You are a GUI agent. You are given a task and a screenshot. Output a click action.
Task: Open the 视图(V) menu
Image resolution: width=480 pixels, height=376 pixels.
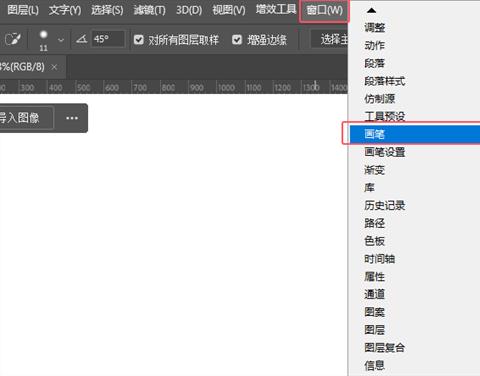(x=229, y=10)
